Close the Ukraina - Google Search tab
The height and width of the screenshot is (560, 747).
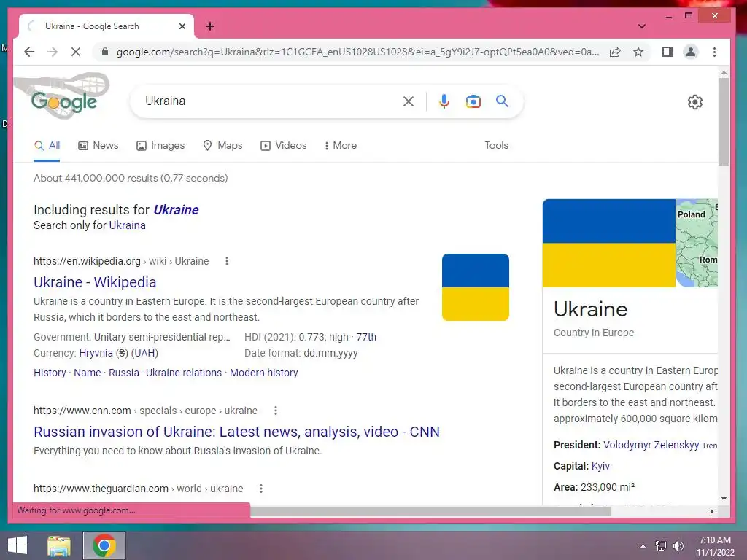(182, 26)
